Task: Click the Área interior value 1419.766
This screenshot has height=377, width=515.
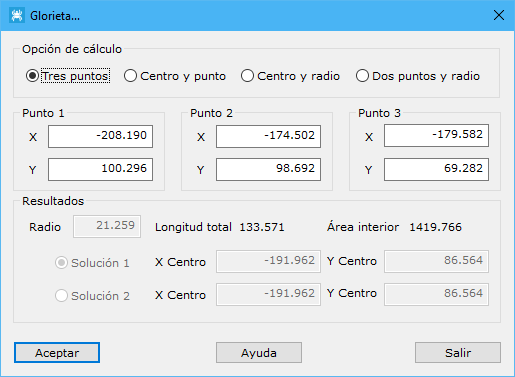Action: point(435,227)
